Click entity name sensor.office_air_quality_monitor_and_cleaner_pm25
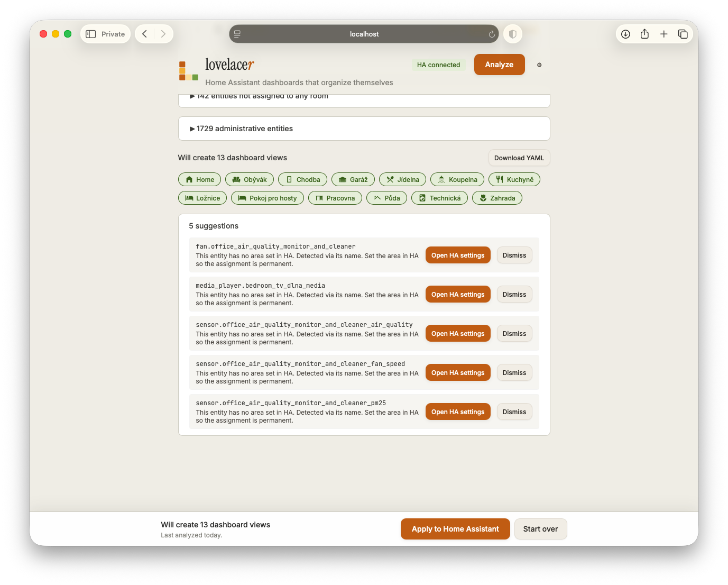The image size is (728, 585). (291, 403)
